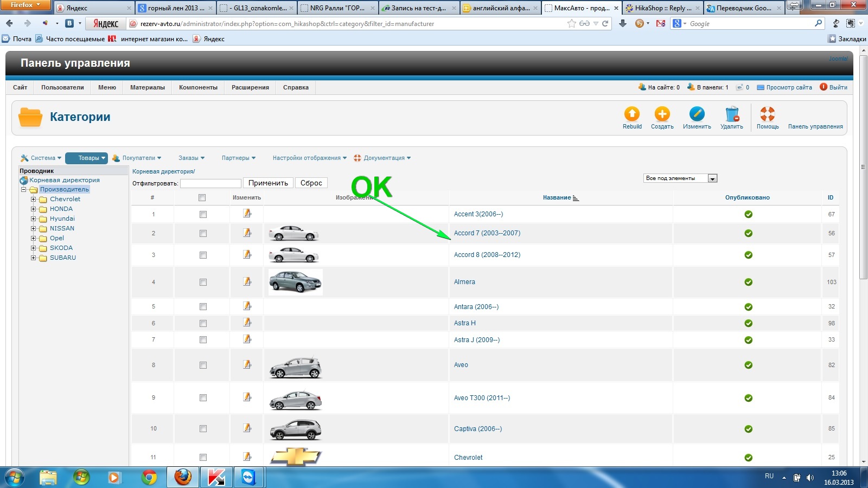868x488 pixels.
Task: Switch to the Яндекс browser tab
Action: click(x=93, y=8)
